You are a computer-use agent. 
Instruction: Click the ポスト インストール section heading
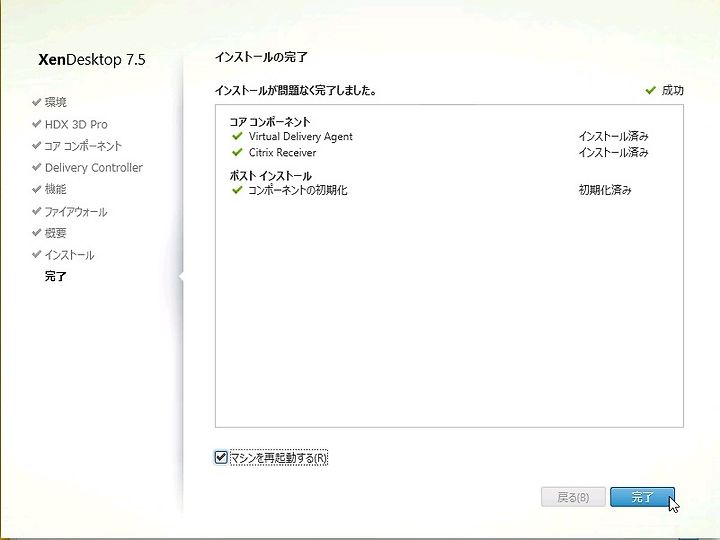(271, 176)
